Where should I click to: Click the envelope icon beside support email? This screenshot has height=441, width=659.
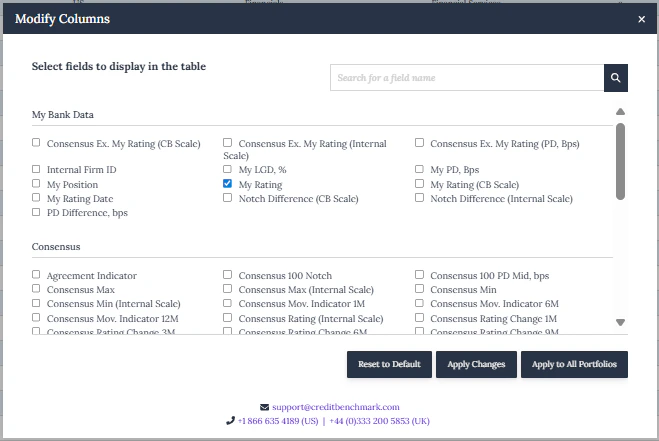[x=264, y=407]
